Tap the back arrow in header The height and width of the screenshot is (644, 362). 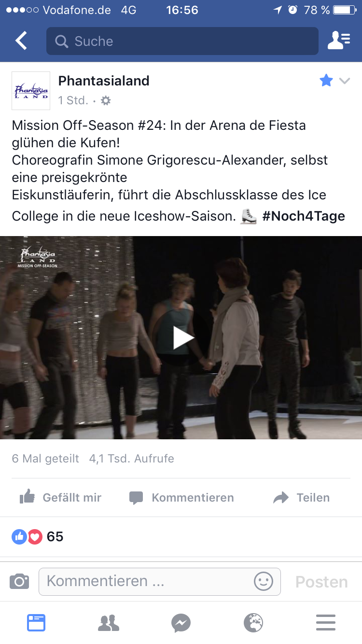coord(21,41)
